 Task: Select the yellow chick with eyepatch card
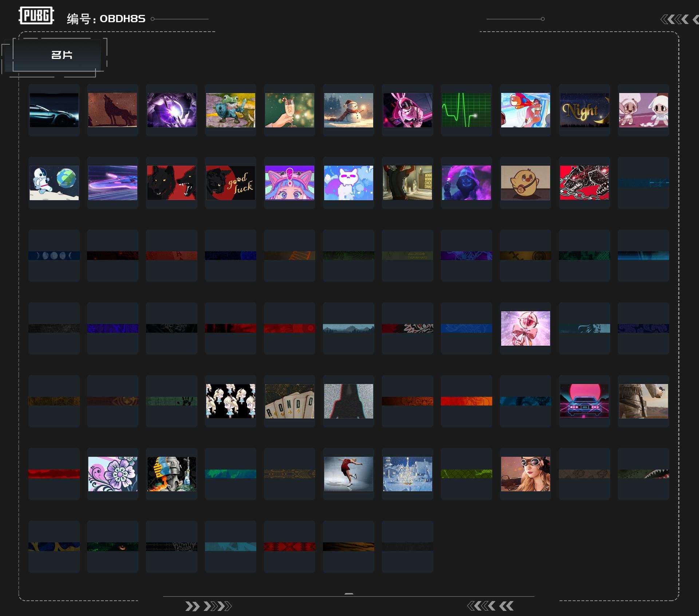point(525,183)
